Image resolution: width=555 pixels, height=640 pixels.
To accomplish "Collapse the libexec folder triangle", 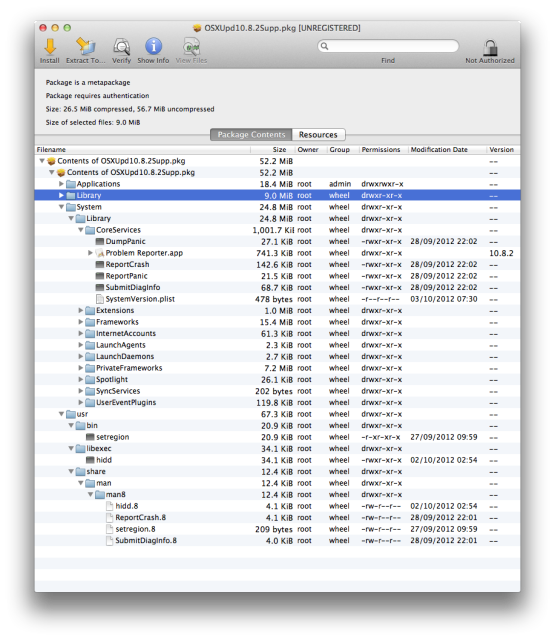I will click(x=71, y=448).
